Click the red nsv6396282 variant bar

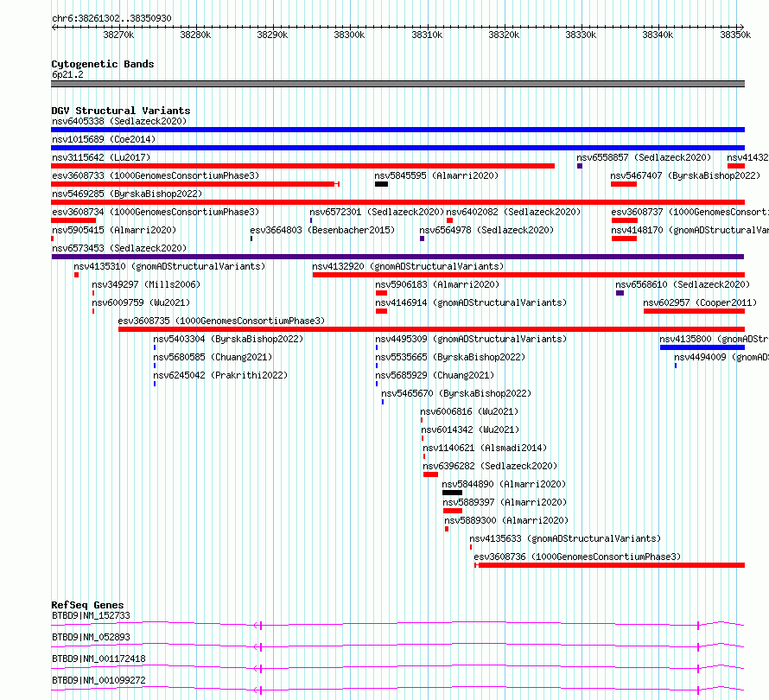click(430, 474)
